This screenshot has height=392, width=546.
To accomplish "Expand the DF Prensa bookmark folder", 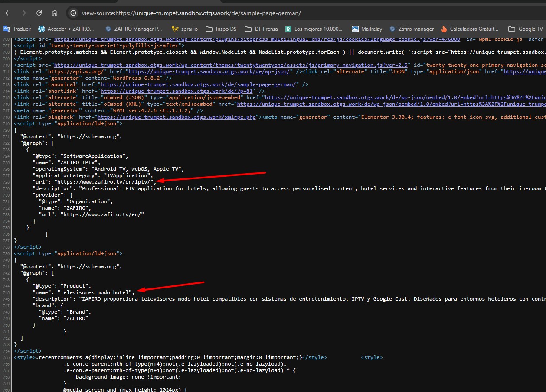I will tap(261, 29).
